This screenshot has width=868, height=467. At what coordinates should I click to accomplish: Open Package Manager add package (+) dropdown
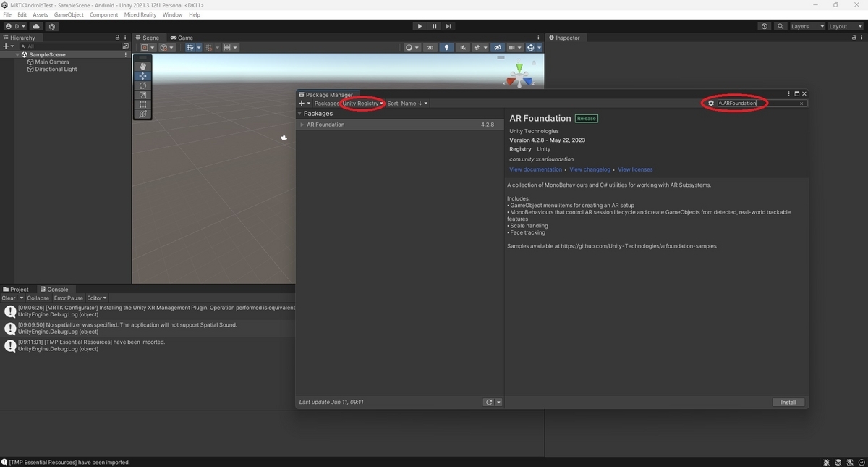[305, 104]
